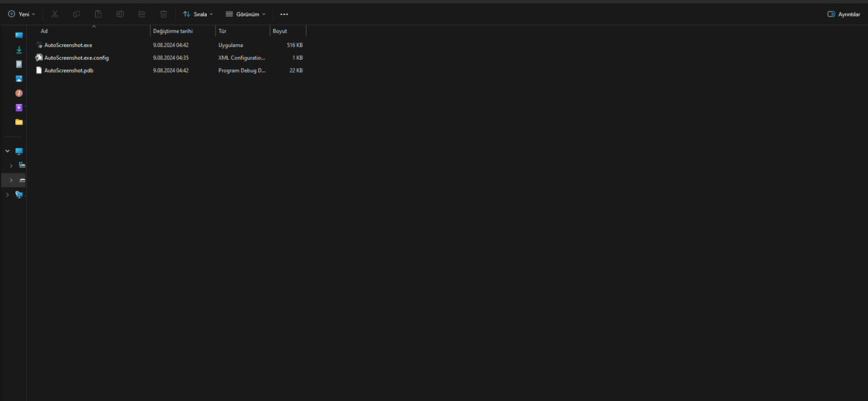Click the highlighted drive icon in sidebar
The width and height of the screenshot is (868, 401).
tap(22, 180)
